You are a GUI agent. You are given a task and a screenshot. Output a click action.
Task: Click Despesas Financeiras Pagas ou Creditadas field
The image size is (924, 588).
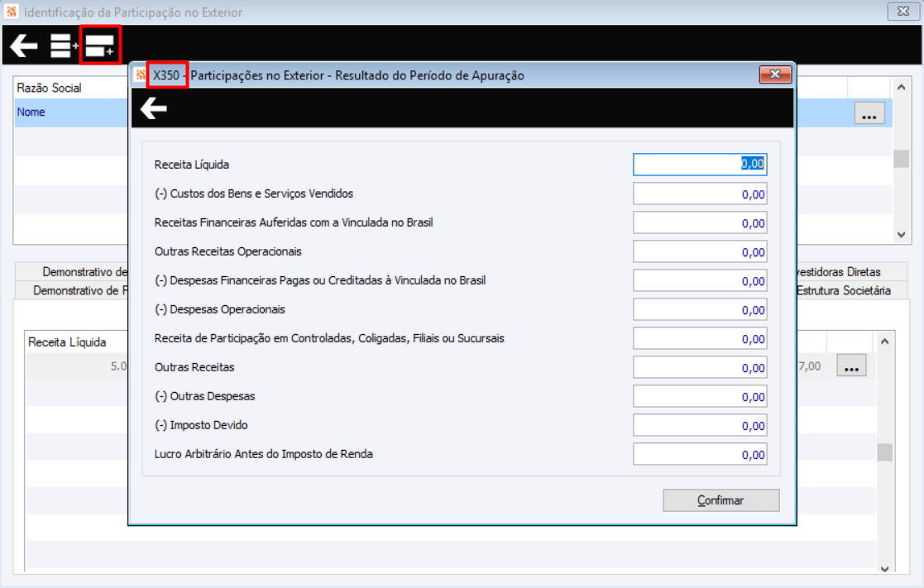[x=700, y=280]
